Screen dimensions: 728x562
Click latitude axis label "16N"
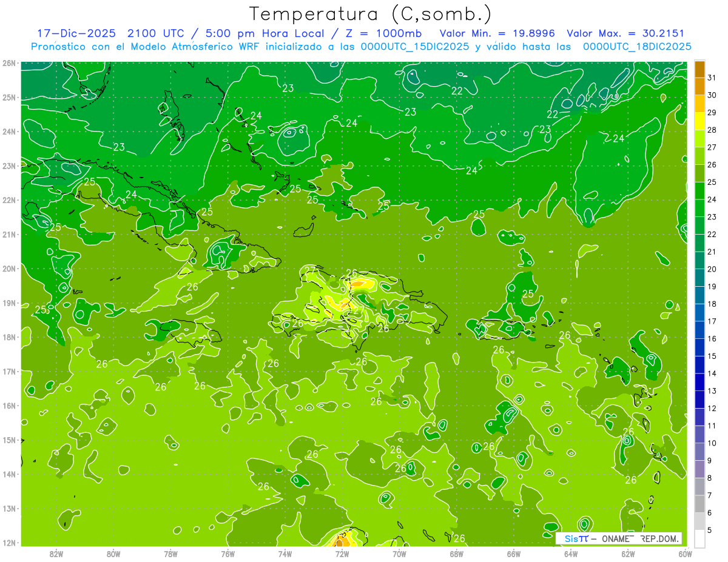(x=9, y=406)
